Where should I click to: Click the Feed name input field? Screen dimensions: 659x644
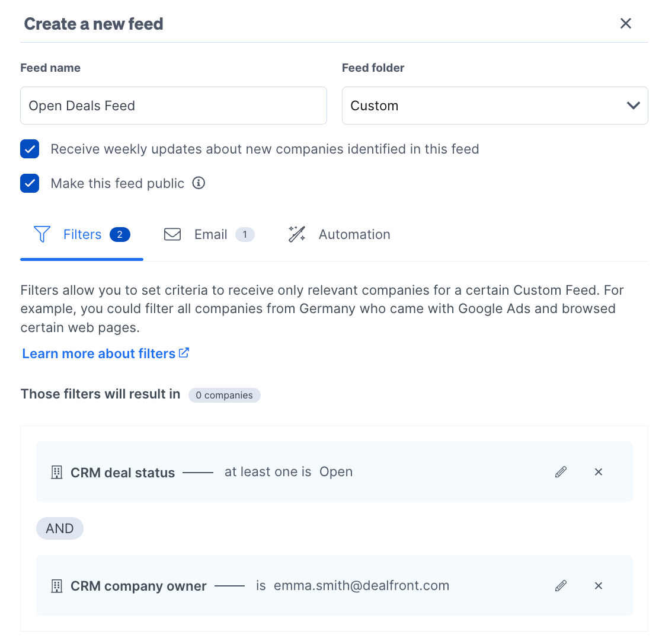174,105
